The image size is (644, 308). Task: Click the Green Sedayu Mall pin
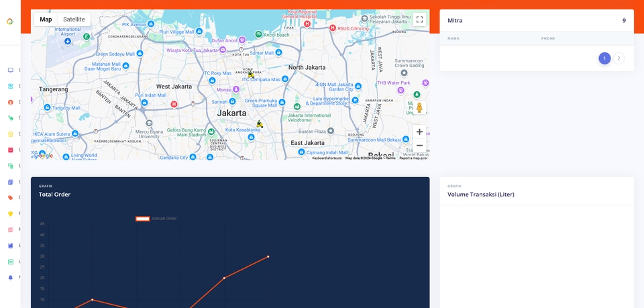pyautogui.click(x=140, y=54)
